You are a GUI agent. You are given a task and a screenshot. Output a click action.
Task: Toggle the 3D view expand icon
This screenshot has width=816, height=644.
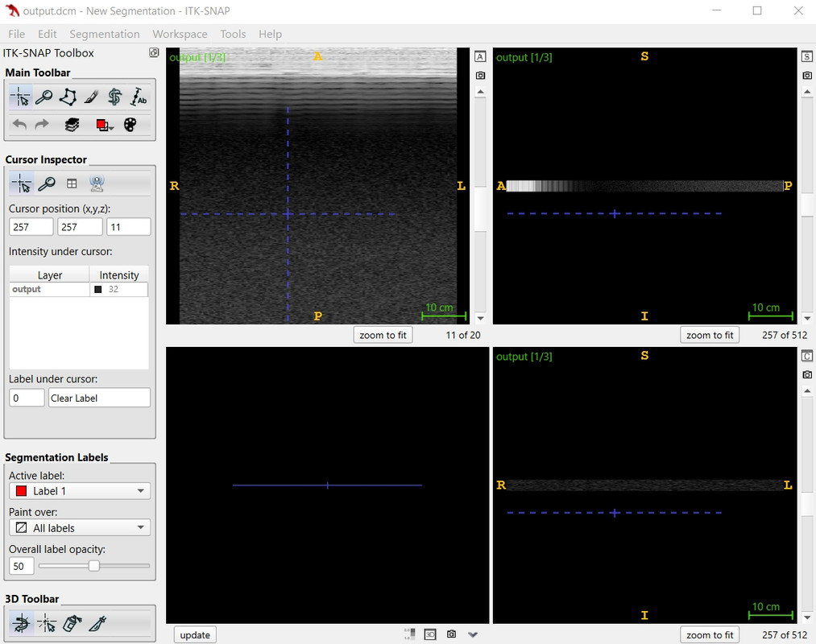[430, 634]
